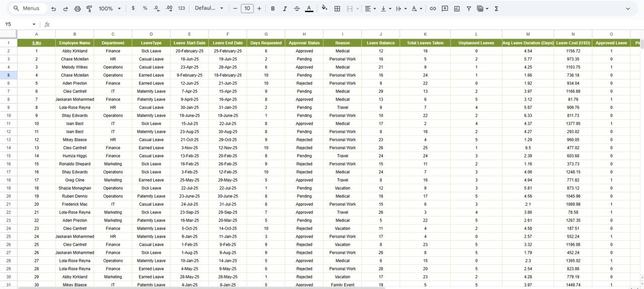Image resolution: width=644 pixels, height=289 pixels.
Task: Click the increase font size plus button
Action: click(x=259, y=9)
